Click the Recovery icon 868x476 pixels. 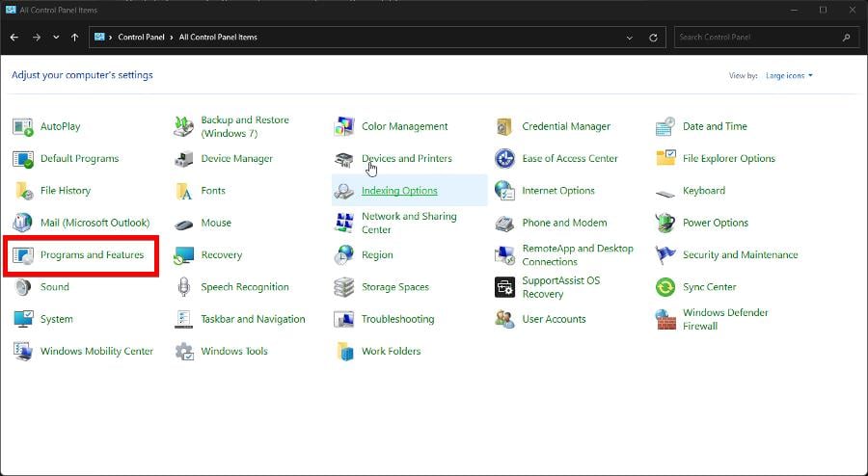click(x=183, y=254)
